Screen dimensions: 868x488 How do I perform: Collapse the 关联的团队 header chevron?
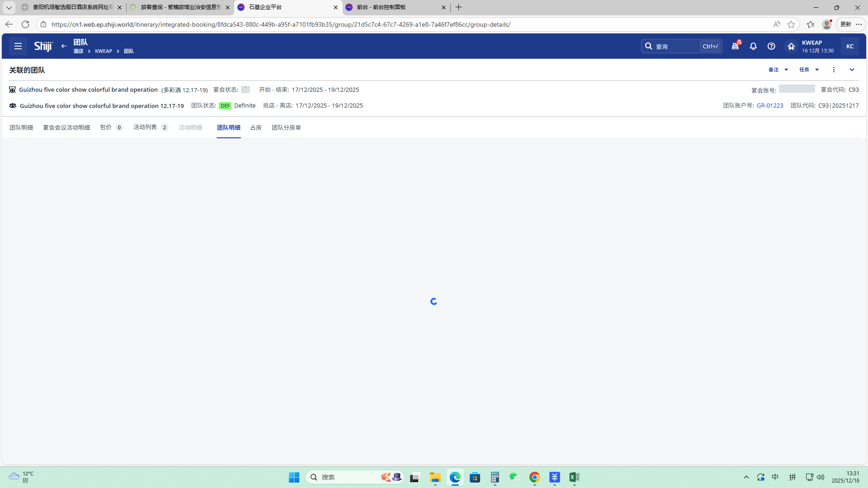852,70
